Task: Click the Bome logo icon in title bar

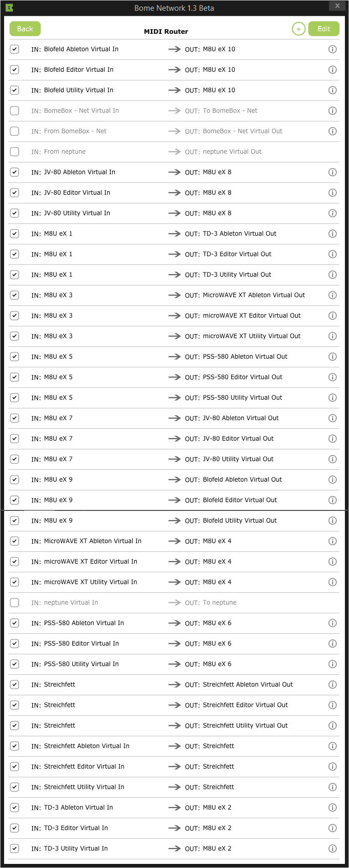Action: click(x=9, y=8)
